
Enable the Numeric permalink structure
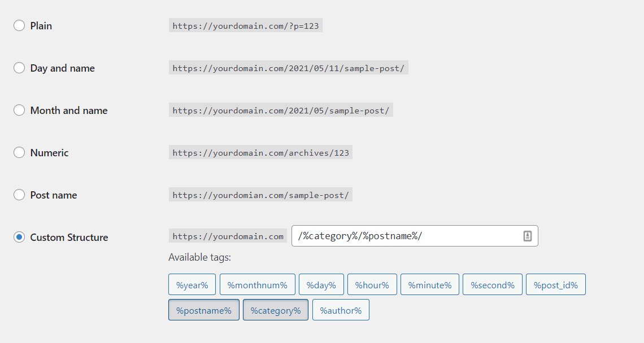[19, 152]
